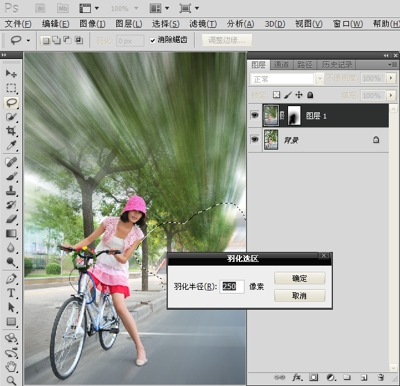
Task: Open the layer opacity slider arrow
Action: pyautogui.click(x=391, y=78)
